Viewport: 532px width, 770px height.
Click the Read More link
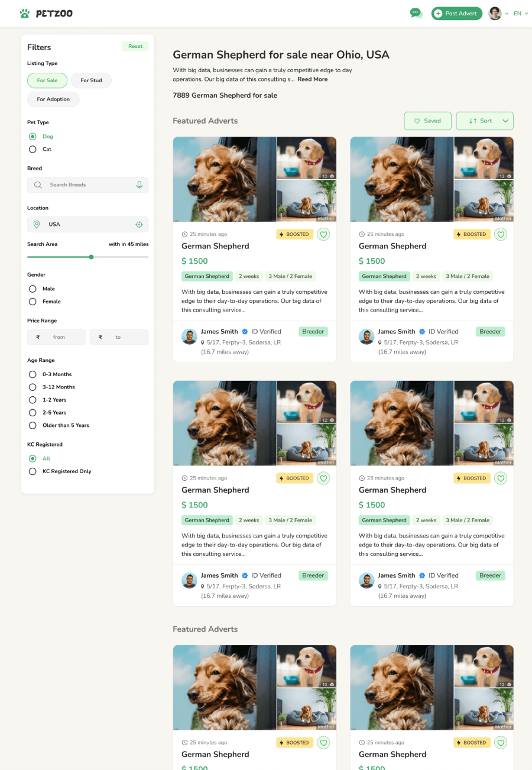tap(312, 79)
